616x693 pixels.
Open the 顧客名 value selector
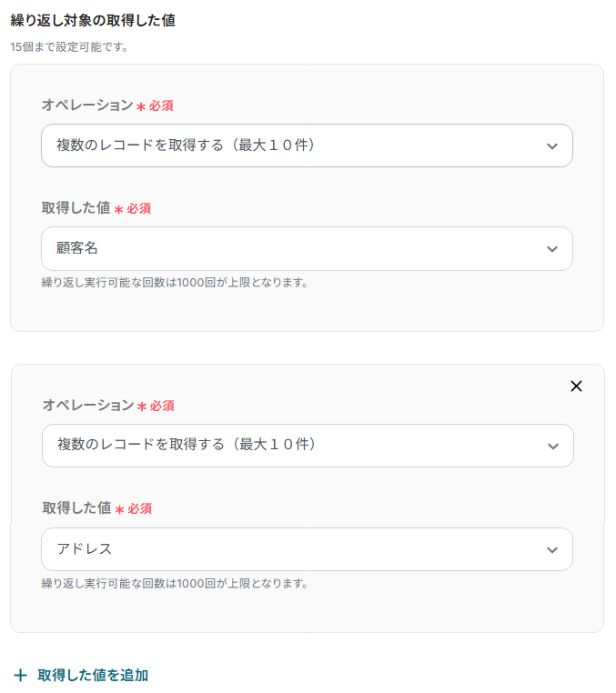pyautogui.click(x=291, y=248)
